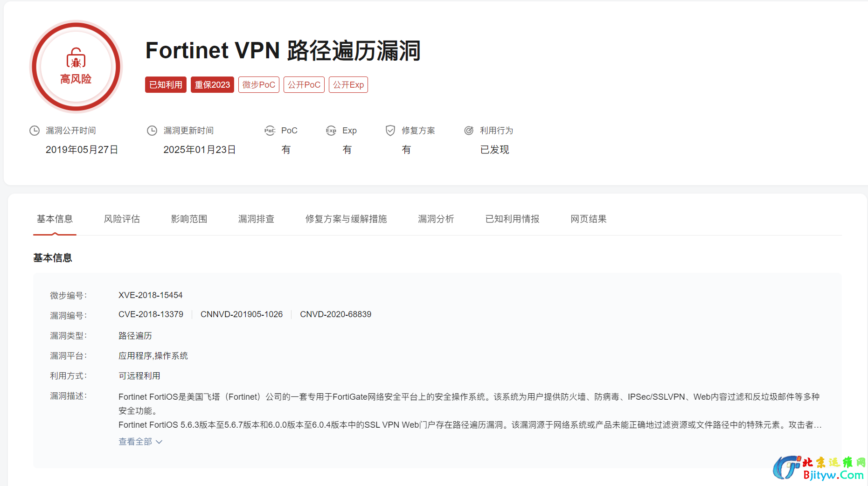Switch to the 风险评估 tab

122,219
